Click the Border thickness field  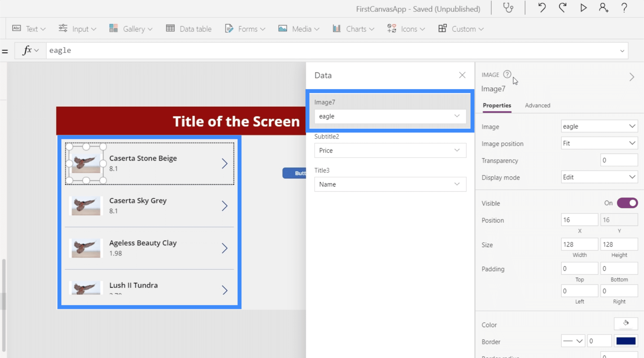point(599,341)
